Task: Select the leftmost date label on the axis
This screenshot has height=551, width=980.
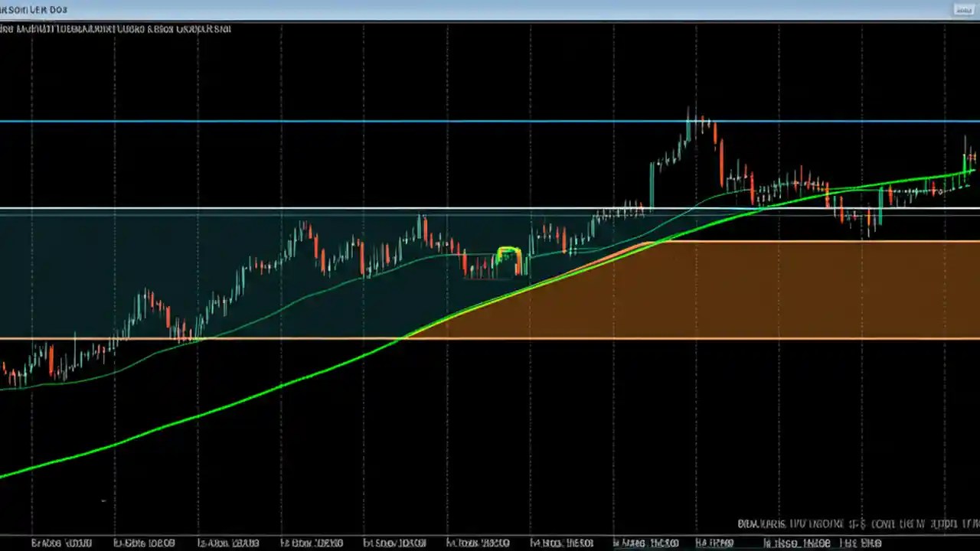Action: click(61, 543)
